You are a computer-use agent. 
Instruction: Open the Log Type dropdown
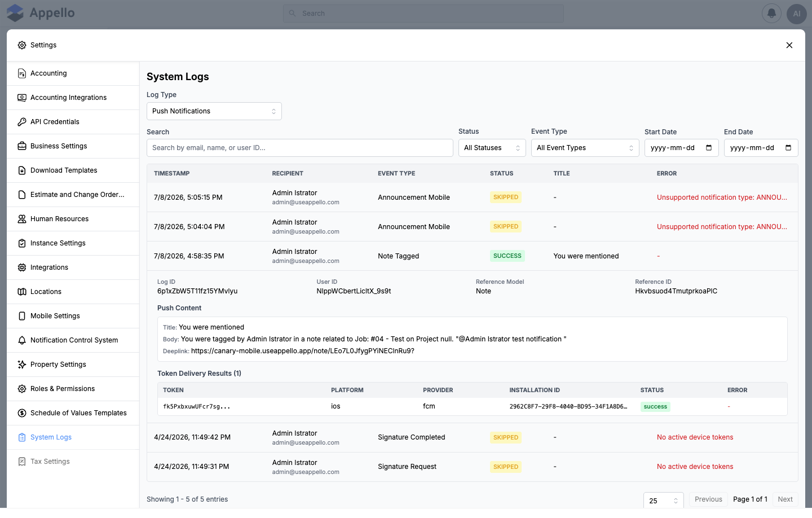pyautogui.click(x=214, y=111)
